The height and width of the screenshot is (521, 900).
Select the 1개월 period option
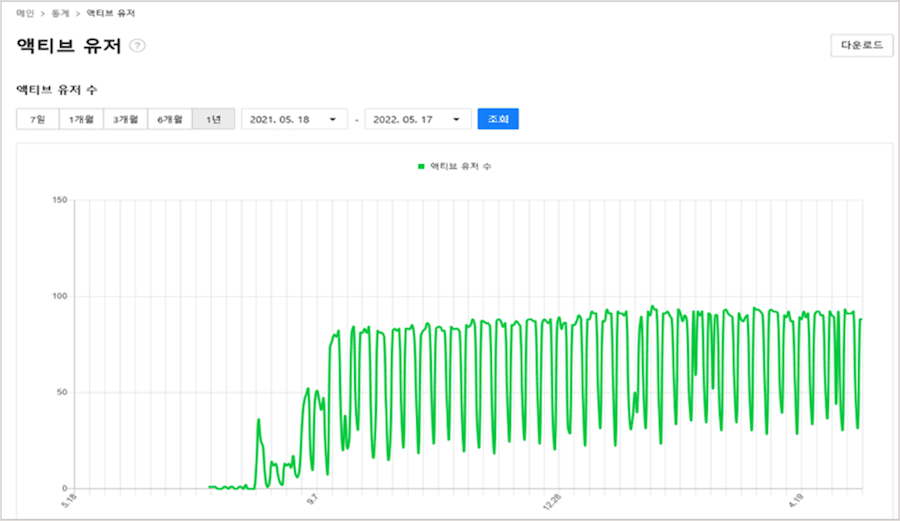80,119
